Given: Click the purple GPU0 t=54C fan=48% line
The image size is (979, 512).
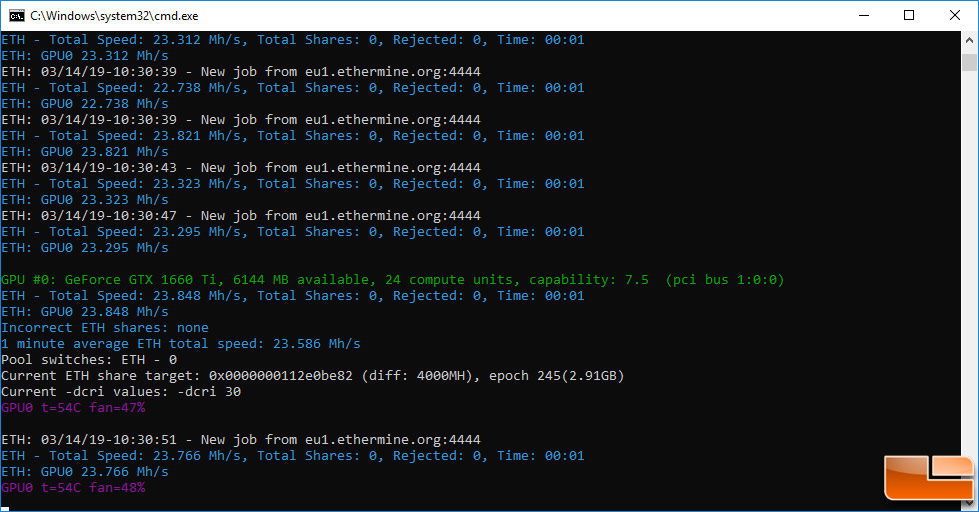Looking at the screenshot, I should [73, 488].
